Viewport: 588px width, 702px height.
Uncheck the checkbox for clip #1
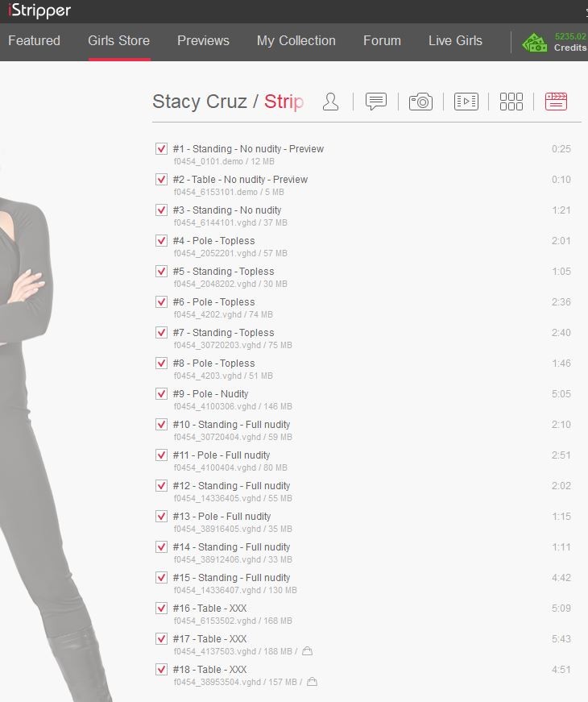161,149
